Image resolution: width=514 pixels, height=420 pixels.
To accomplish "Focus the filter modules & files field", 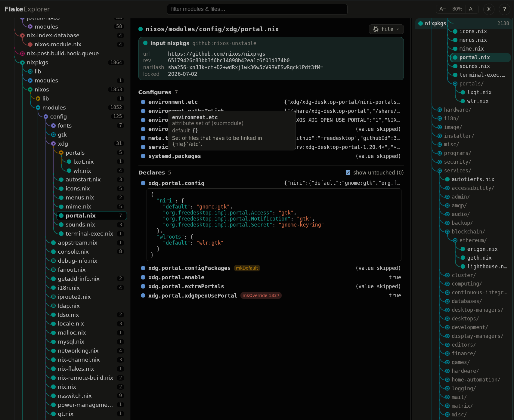I will coord(257,9).
